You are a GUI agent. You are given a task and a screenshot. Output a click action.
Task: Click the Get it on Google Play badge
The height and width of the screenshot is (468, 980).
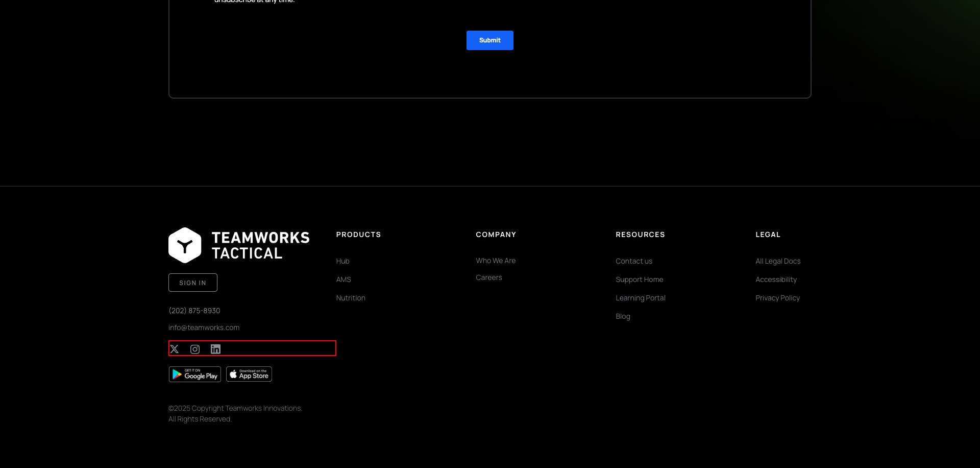(x=195, y=375)
